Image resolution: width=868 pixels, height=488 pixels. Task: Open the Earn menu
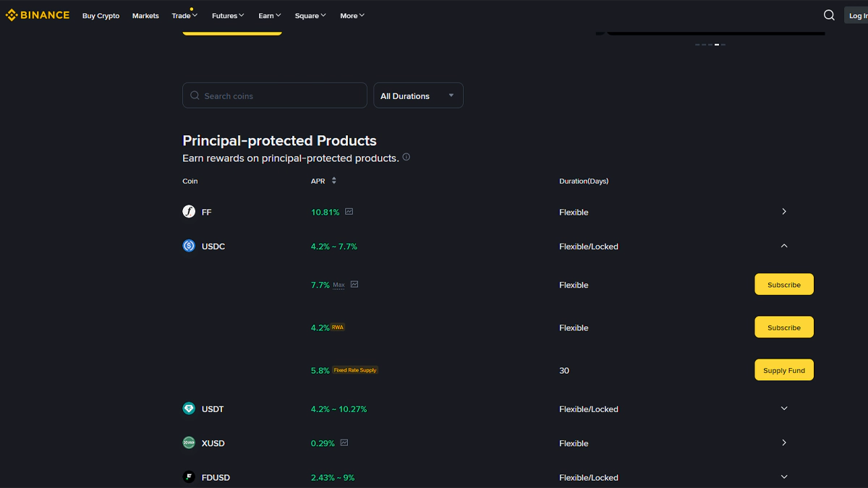pyautogui.click(x=270, y=16)
